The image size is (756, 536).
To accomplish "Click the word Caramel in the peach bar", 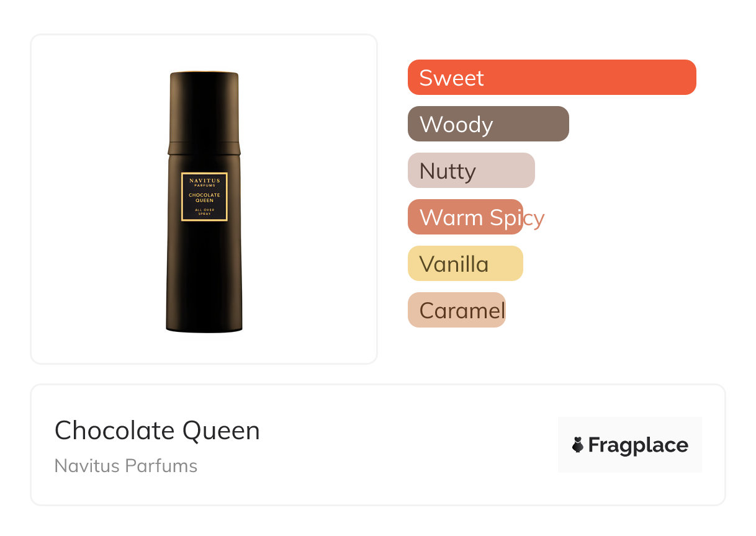I will pos(462,310).
